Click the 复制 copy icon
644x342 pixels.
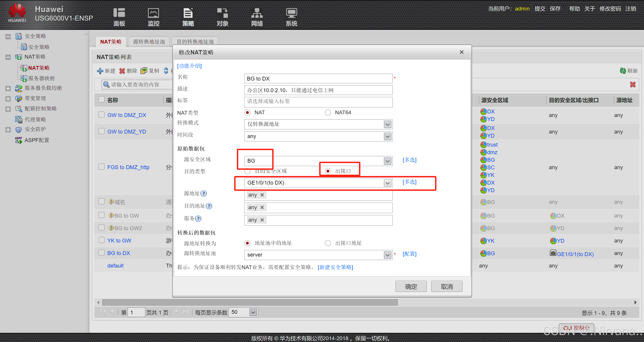(144, 71)
